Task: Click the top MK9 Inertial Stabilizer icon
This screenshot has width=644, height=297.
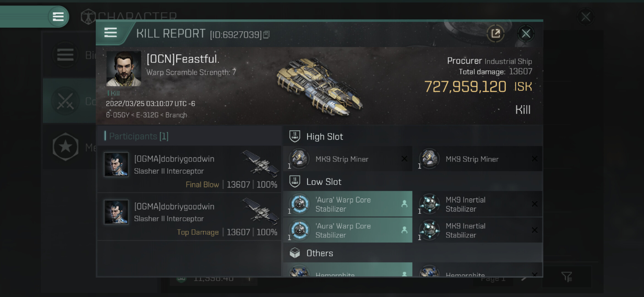Action: (x=429, y=204)
